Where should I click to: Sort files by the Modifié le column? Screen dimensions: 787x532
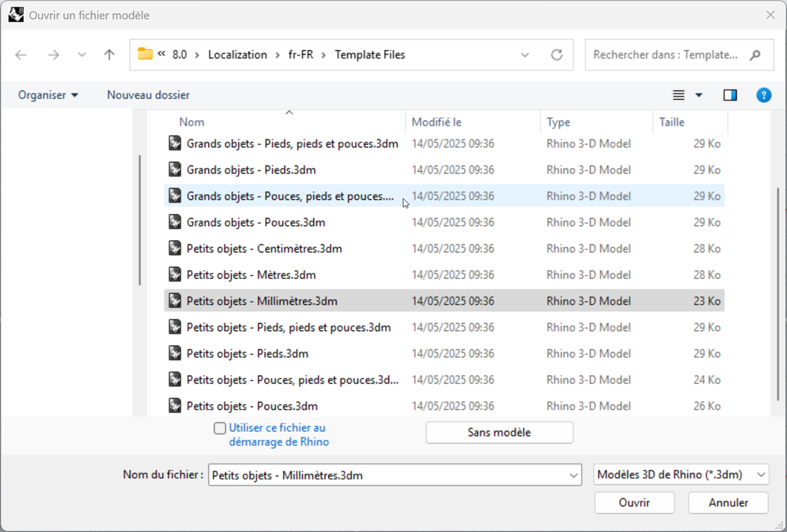tap(437, 122)
